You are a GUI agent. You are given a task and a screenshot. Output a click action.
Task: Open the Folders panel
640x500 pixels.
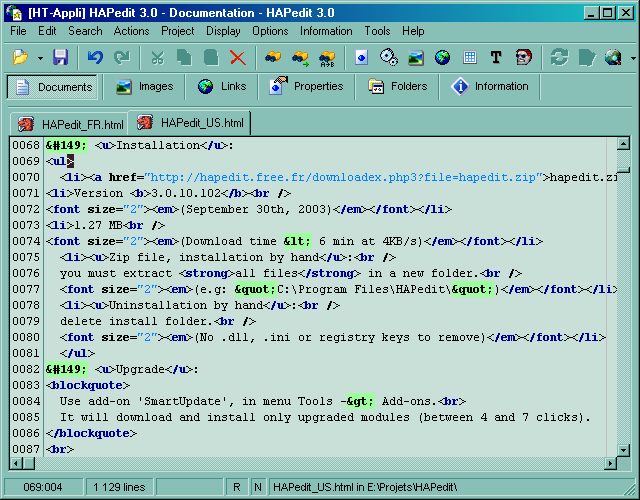coord(398,87)
